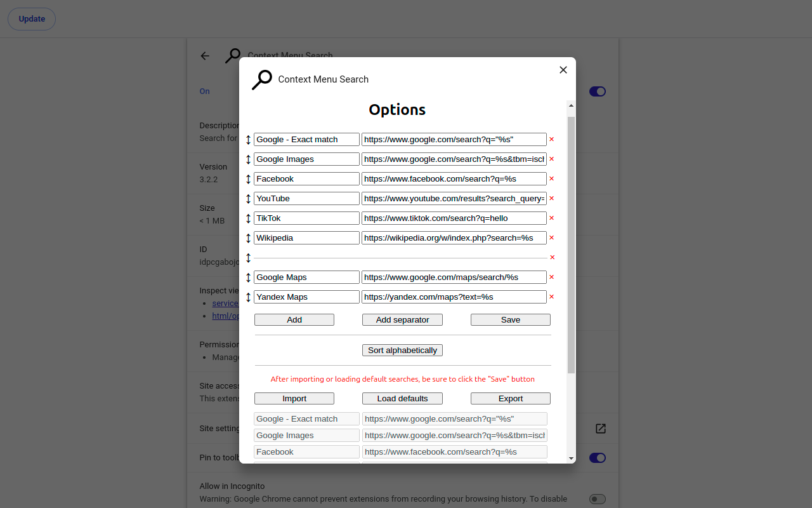Close the Context Menu Search options dialog
Screen dimensions: 812x508
[x=563, y=70]
